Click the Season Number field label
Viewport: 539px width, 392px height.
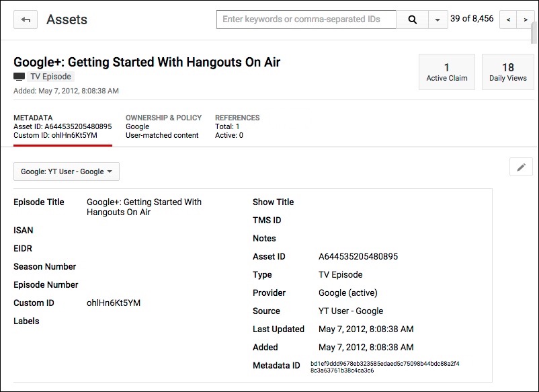[x=44, y=266]
